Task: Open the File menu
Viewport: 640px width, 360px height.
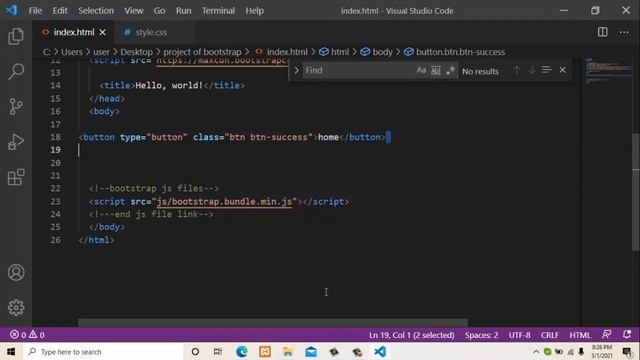Action: [x=35, y=11]
